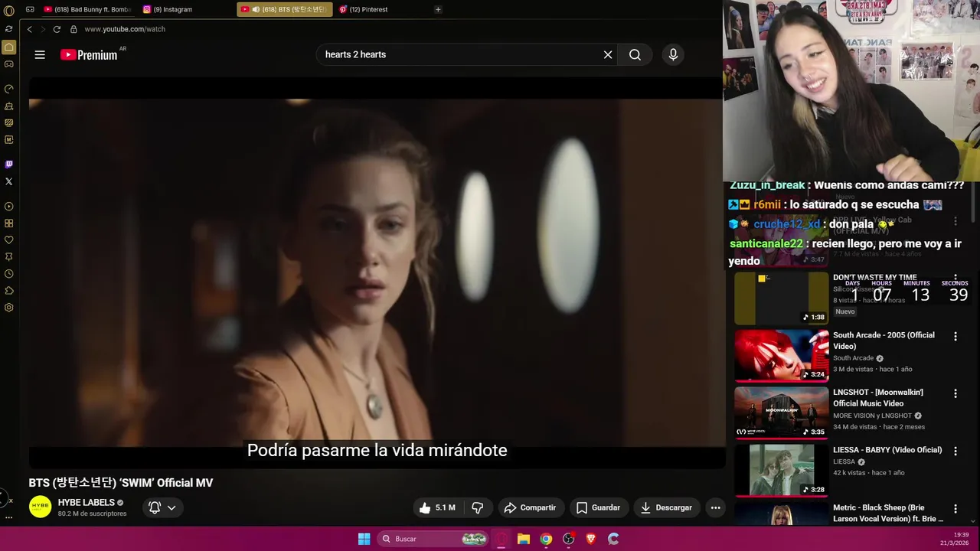Image resolution: width=980 pixels, height=551 pixels.
Task: Clear the search box with the X
Action: coord(608,54)
